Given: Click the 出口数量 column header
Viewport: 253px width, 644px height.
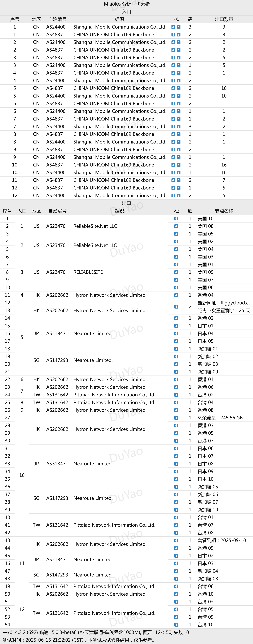Looking at the screenshot, I should click(x=224, y=19).
